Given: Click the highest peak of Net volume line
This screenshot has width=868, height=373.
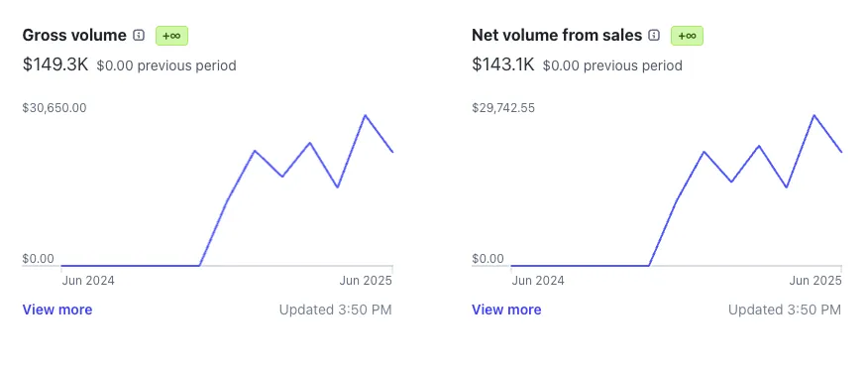Looking at the screenshot, I should pos(814,115).
